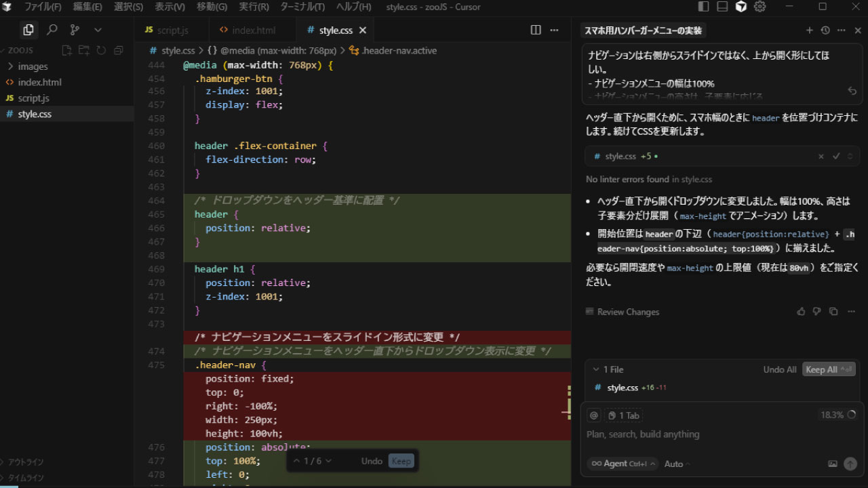Collapse all folders in explorer
The image size is (868, 488).
119,50
